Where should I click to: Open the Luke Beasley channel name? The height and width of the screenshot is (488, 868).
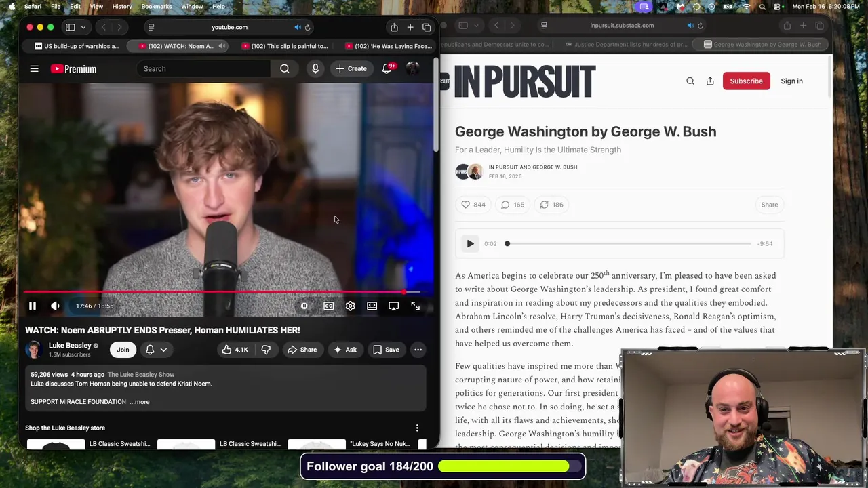pos(70,346)
